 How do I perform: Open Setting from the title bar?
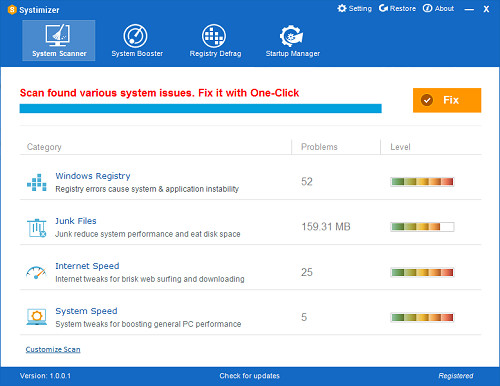(354, 8)
